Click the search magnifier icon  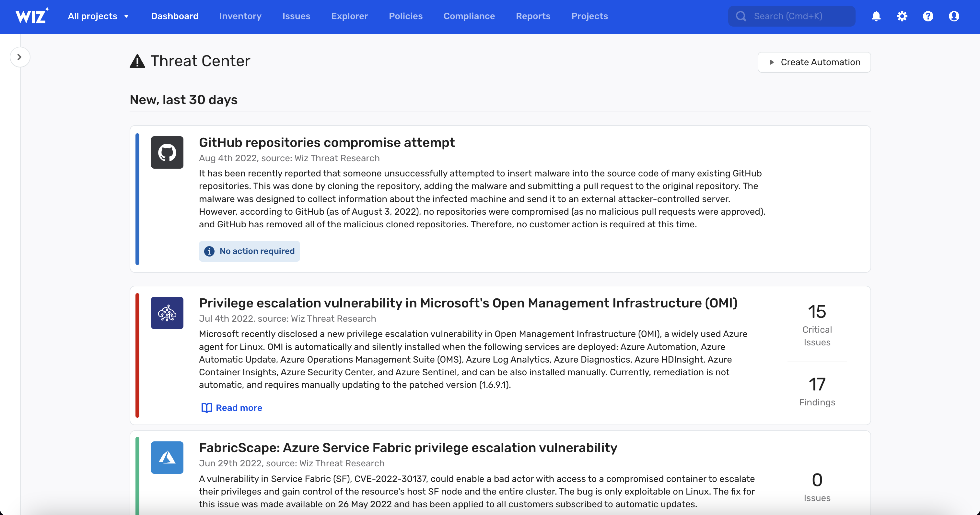(741, 16)
